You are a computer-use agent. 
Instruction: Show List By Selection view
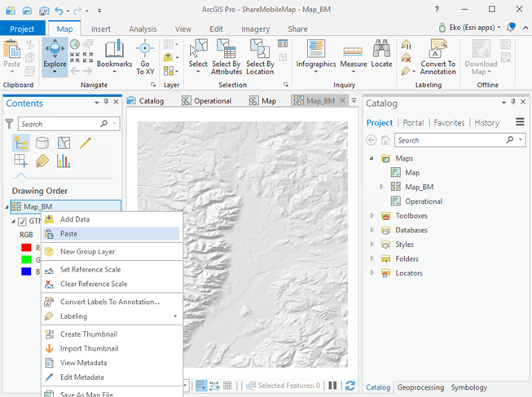(x=64, y=143)
